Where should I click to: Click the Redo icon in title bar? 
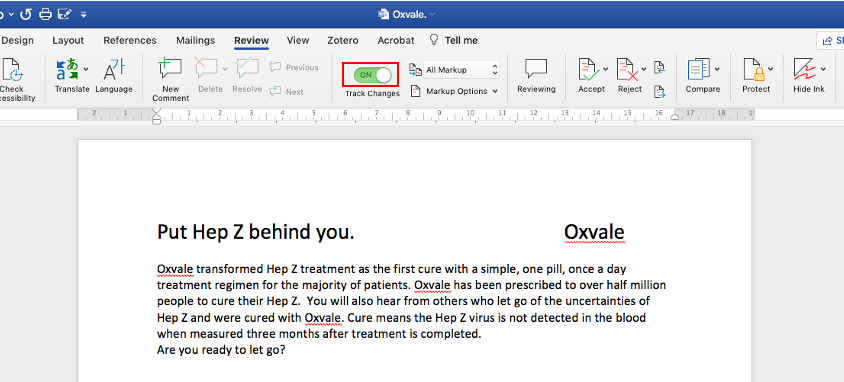tap(26, 14)
